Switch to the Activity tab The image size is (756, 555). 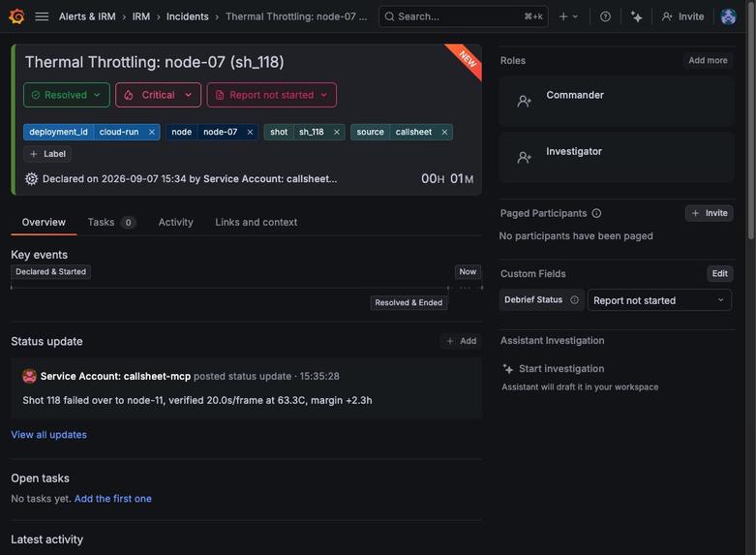point(175,222)
